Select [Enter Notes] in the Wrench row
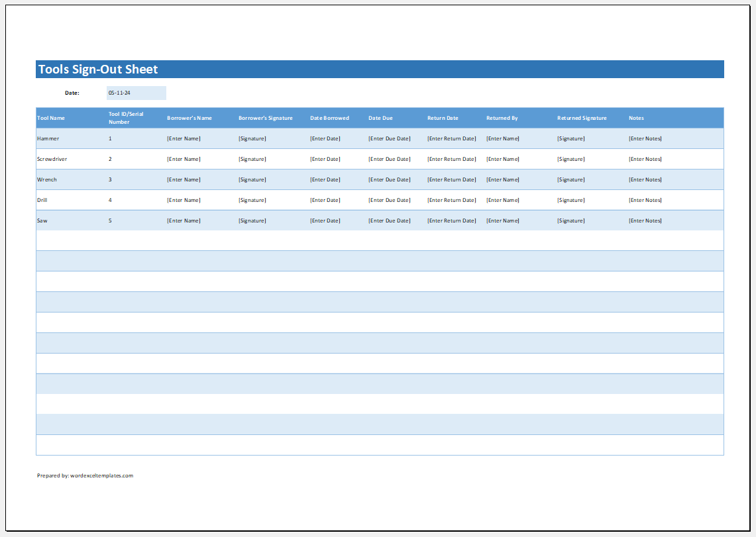Image resolution: width=756 pixels, height=537 pixels. coord(645,179)
